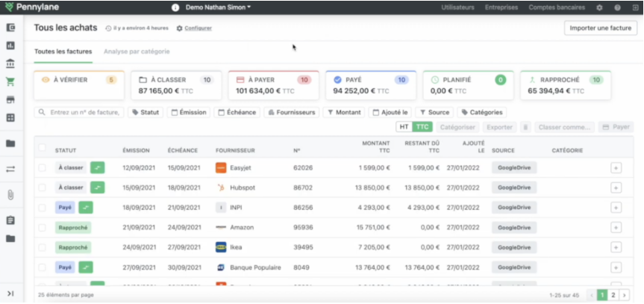Click the green reconcile icon on Easyjet row

tap(97, 168)
